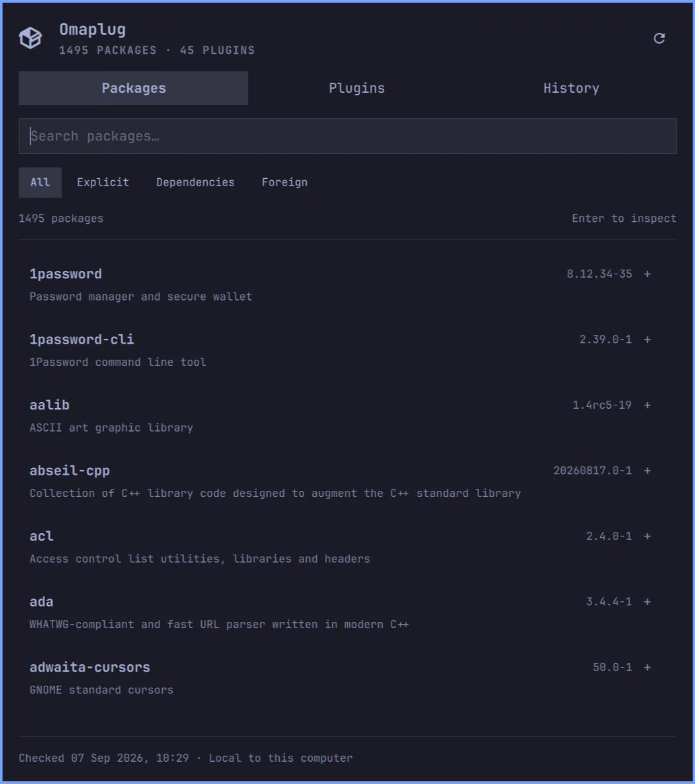The width and height of the screenshot is (695, 784).
Task: Open the History tab
Action: (571, 88)
